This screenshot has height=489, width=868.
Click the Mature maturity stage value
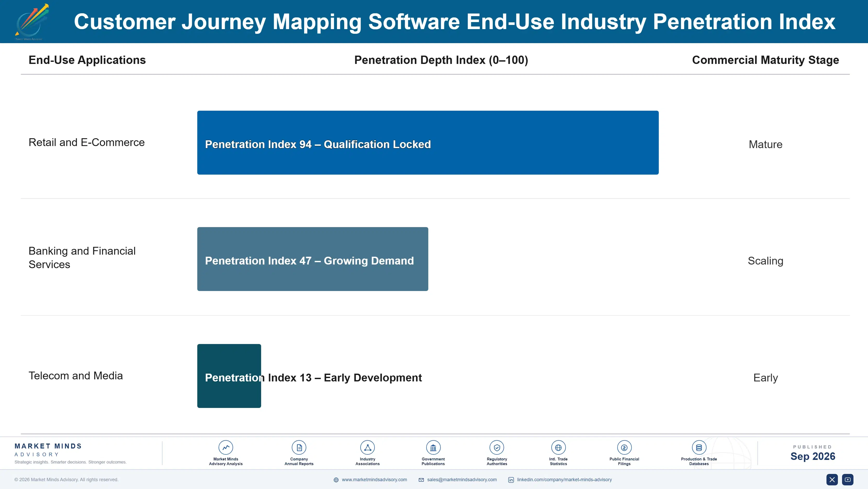click(x=765, y=144)
